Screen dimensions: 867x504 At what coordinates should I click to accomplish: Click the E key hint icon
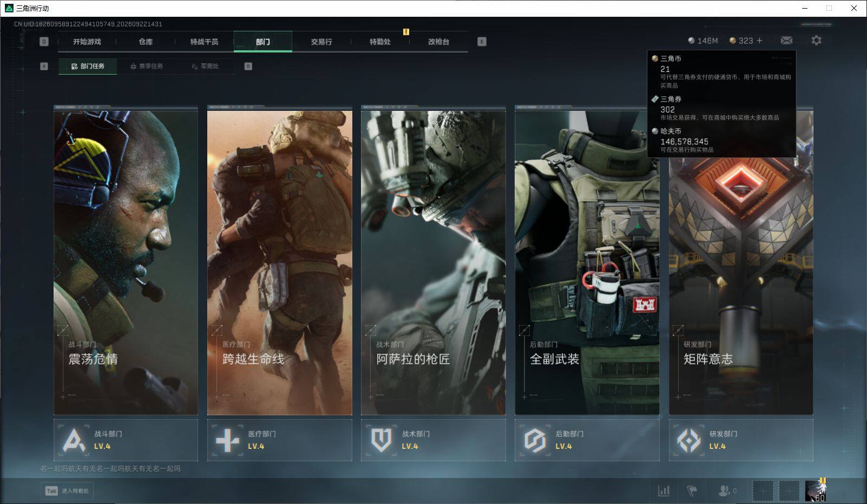point(482,42)
